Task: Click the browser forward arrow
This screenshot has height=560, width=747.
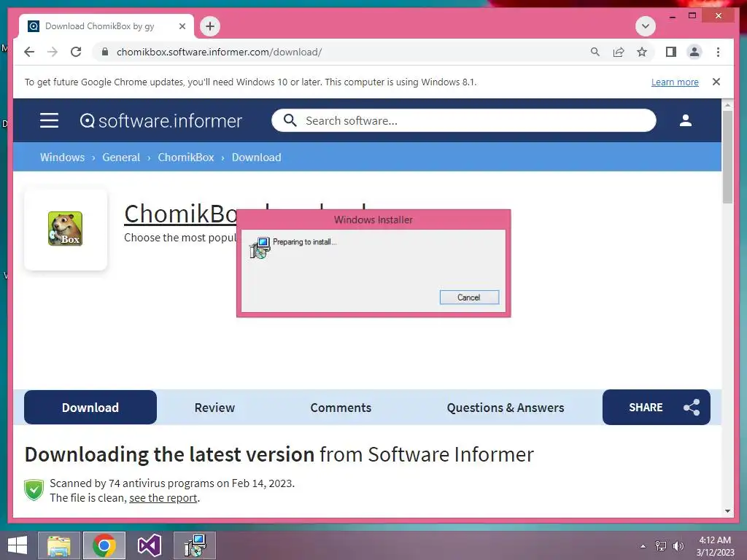Action: click(53, 52)
